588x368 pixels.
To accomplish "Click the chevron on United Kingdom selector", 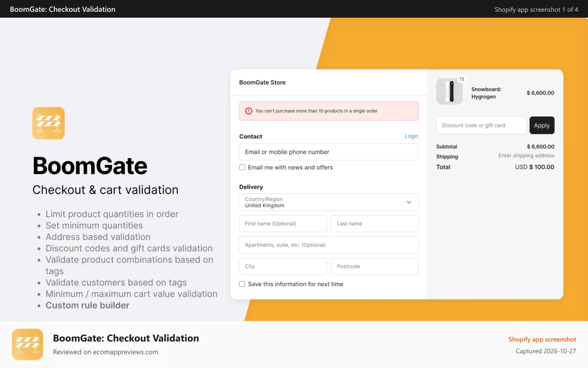I will (x=409, y=202).
